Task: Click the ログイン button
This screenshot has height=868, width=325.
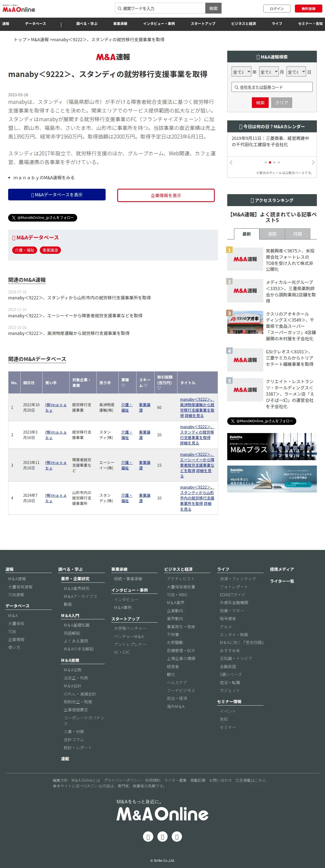Action: point(277,9)
